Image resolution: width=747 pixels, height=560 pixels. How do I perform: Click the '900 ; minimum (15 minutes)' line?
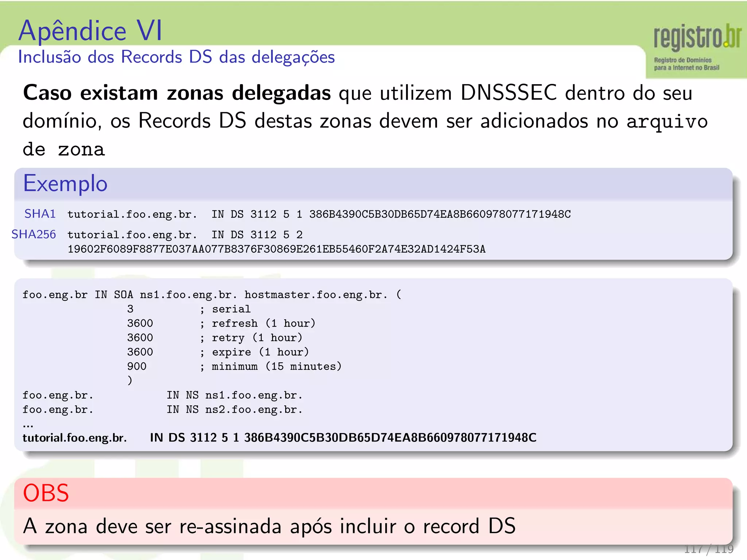click(234, 366)
